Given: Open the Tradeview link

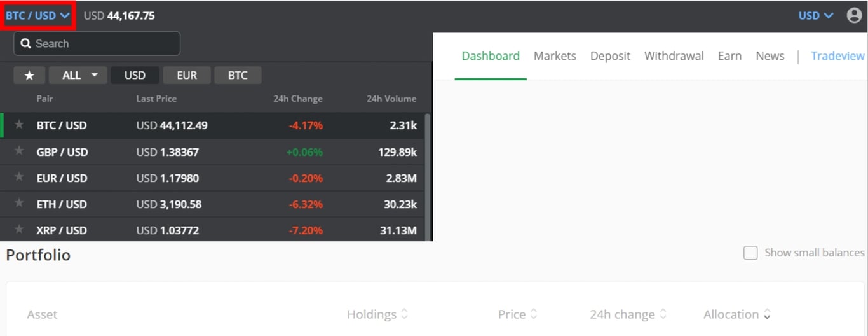Looking at the screenshot, I should (x=837, y=56).
